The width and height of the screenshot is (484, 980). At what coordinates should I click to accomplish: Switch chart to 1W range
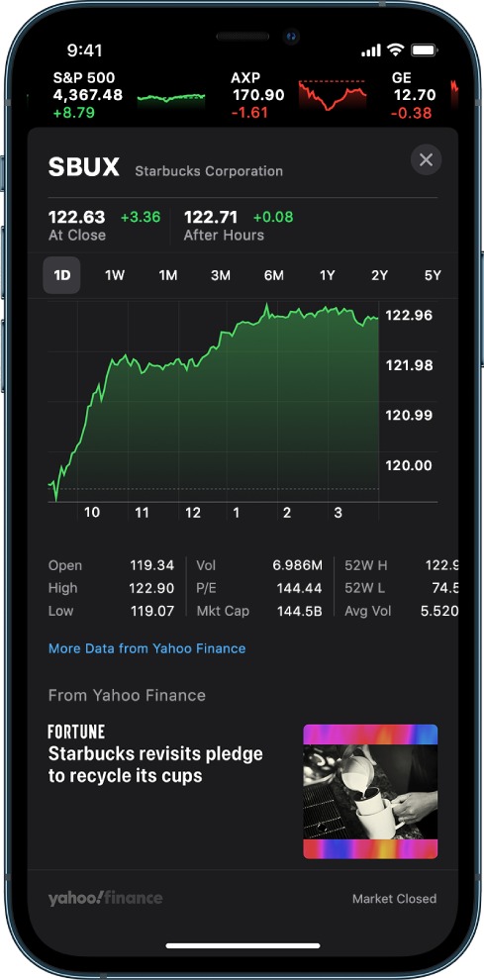click(x=115, y=275)
